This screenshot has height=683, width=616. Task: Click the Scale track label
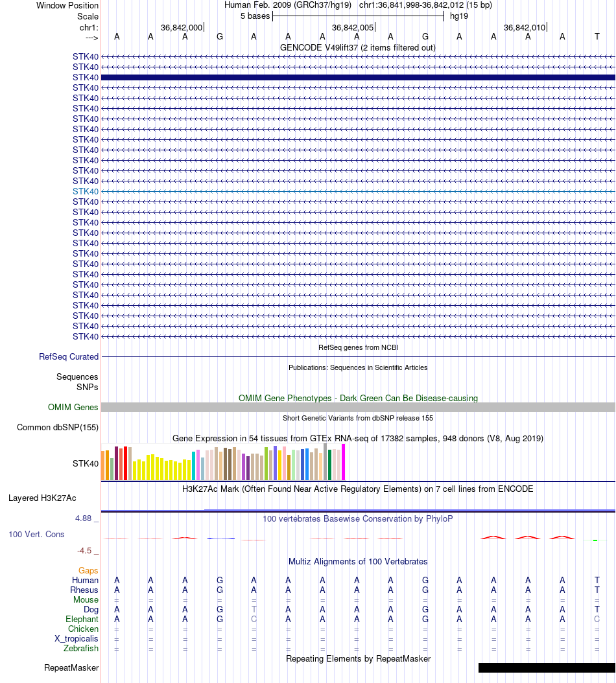(x=88, y=17)
